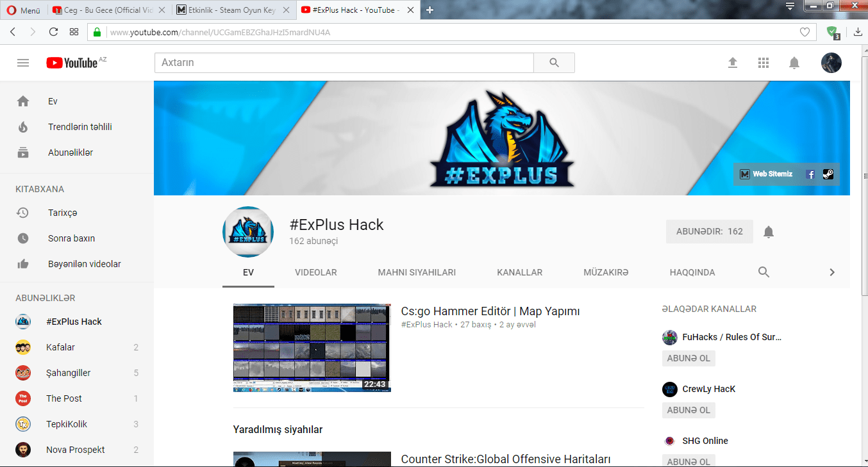Select the HAQQINDA channel tab

pyautogui.click(x=692, y=272)
